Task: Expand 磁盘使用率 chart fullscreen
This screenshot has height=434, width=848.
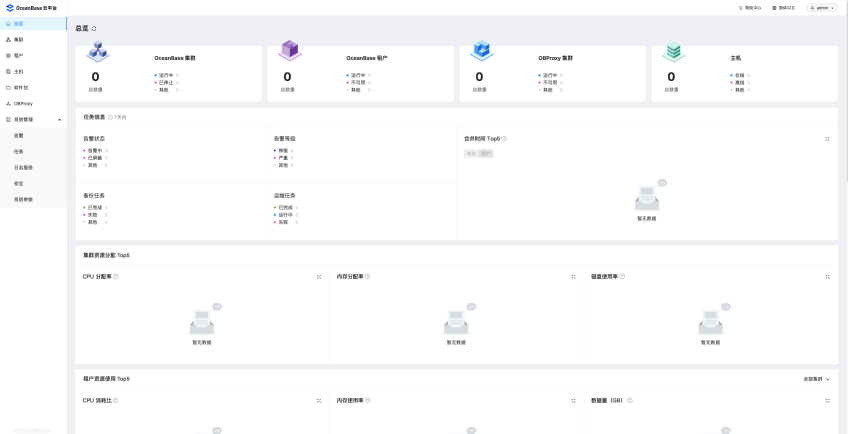Action: pyautogui.click(x=827, y=277)
